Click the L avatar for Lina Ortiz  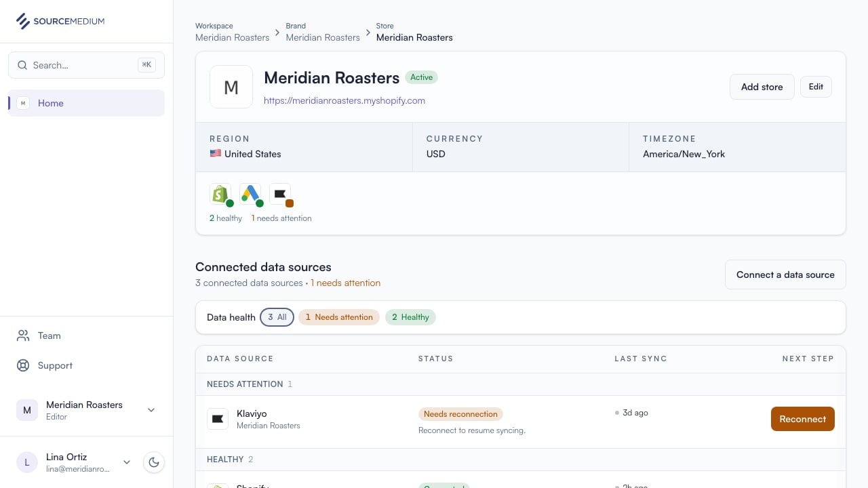tap(27, 462)
